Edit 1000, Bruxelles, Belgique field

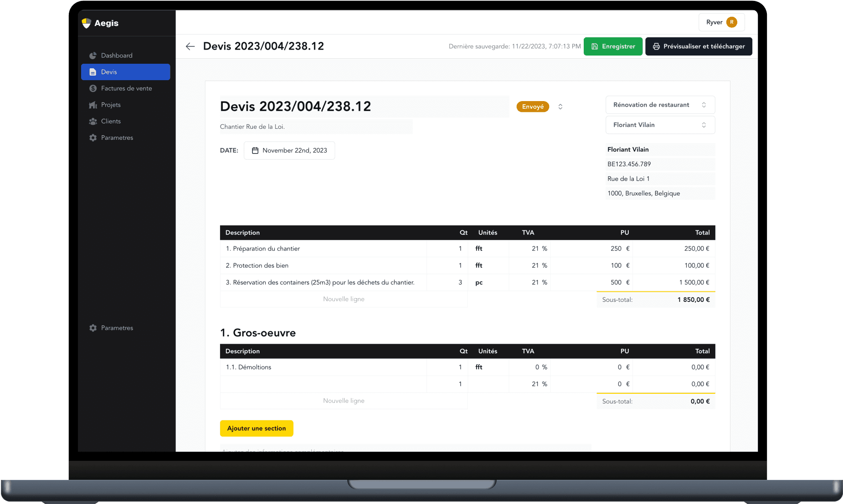click(x=660, y=193)
